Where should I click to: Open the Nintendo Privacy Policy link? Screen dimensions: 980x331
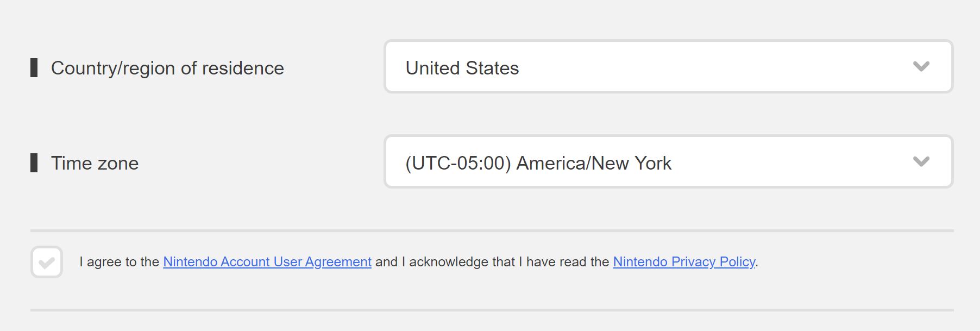click(x=683, y=262)
